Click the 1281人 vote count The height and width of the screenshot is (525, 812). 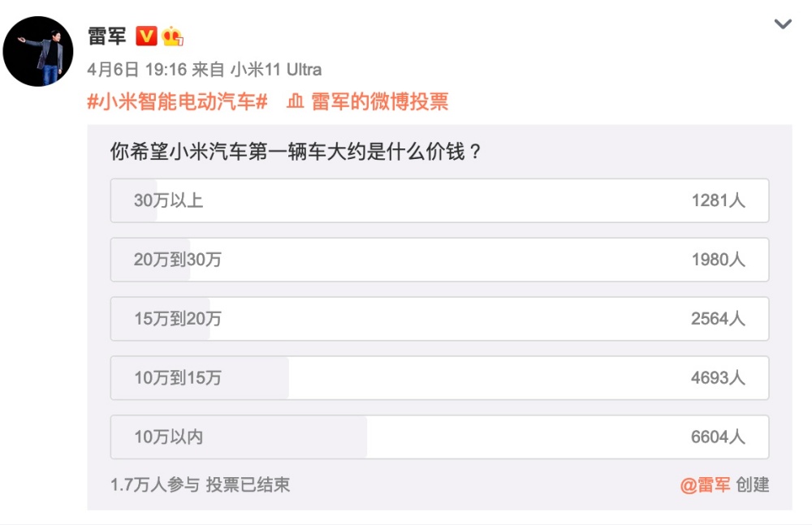[719, 200]
